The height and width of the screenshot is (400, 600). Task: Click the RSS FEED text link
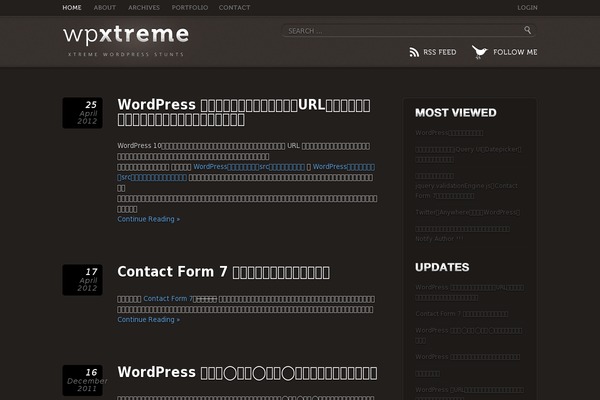(440, 52)
